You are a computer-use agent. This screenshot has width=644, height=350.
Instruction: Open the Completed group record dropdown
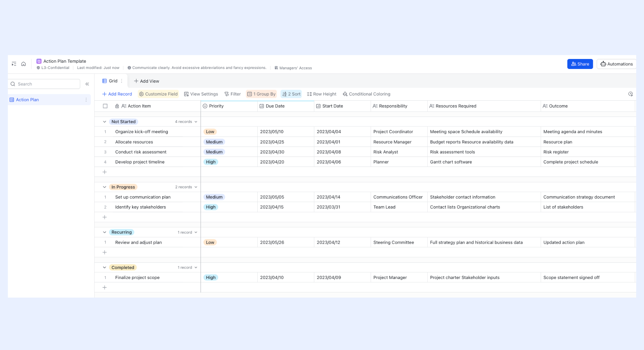188,268
